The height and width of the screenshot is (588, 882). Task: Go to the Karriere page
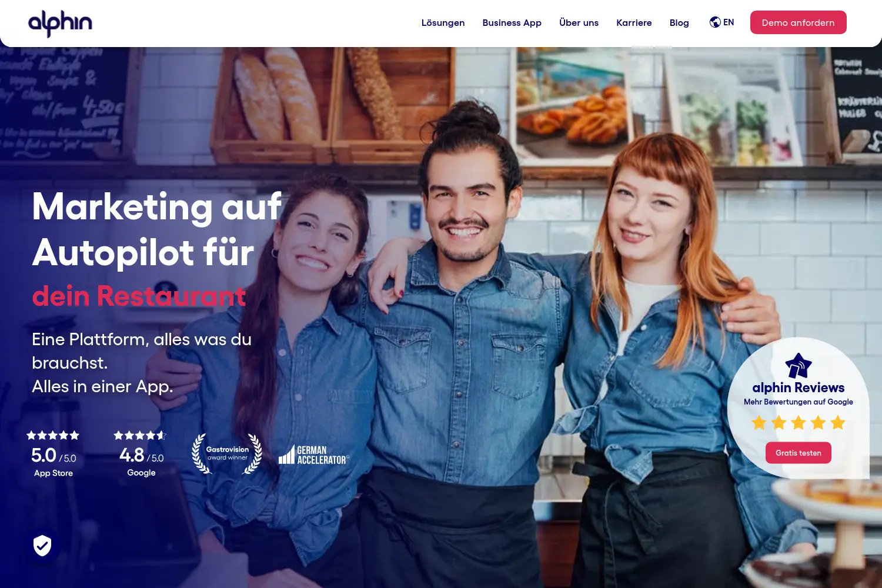[634, 23]
